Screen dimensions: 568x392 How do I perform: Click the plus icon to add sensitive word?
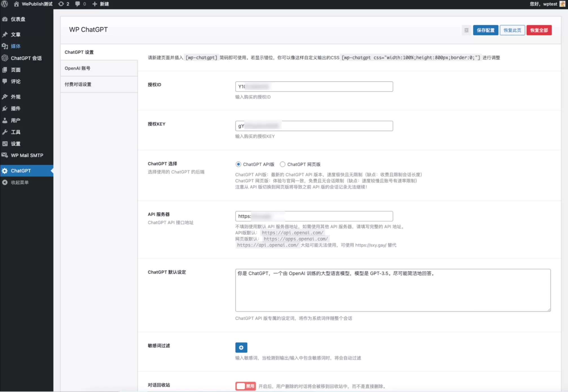coord(241,347)
